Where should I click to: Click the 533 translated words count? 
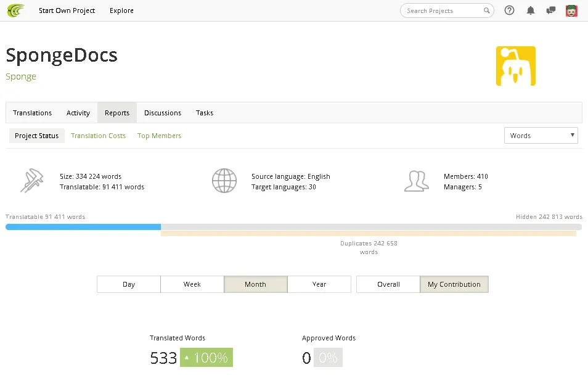[163, 358]
